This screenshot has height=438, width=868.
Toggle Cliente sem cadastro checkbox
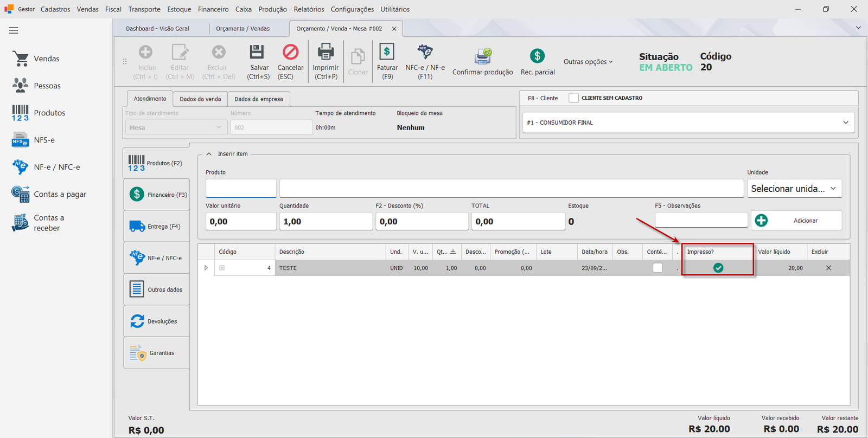click(x=573, y=98)
